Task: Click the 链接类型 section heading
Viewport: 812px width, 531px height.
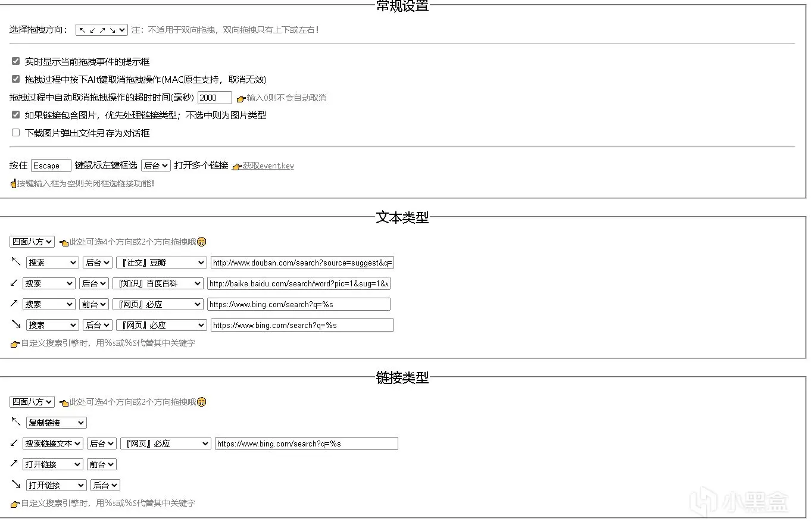Action: [x=402, y=377]
